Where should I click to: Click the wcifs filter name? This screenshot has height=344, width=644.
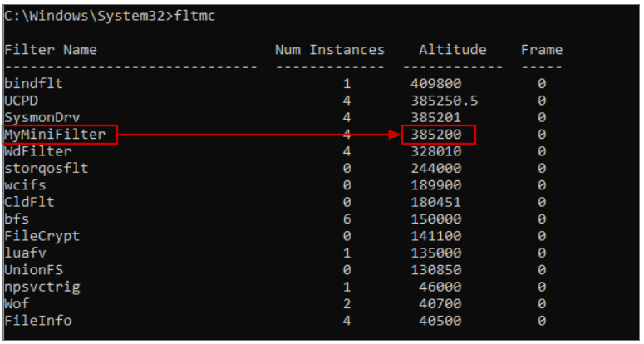click(26, 185)
